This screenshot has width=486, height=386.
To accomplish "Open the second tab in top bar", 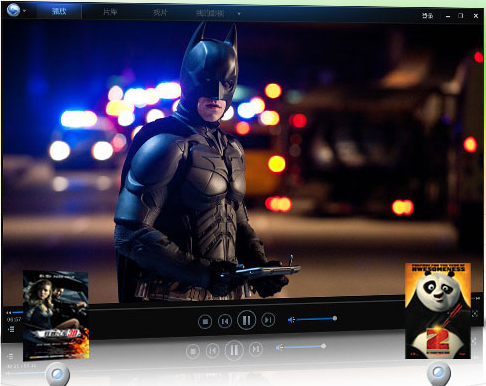I will pyautogui.click(x=110, y=12).
